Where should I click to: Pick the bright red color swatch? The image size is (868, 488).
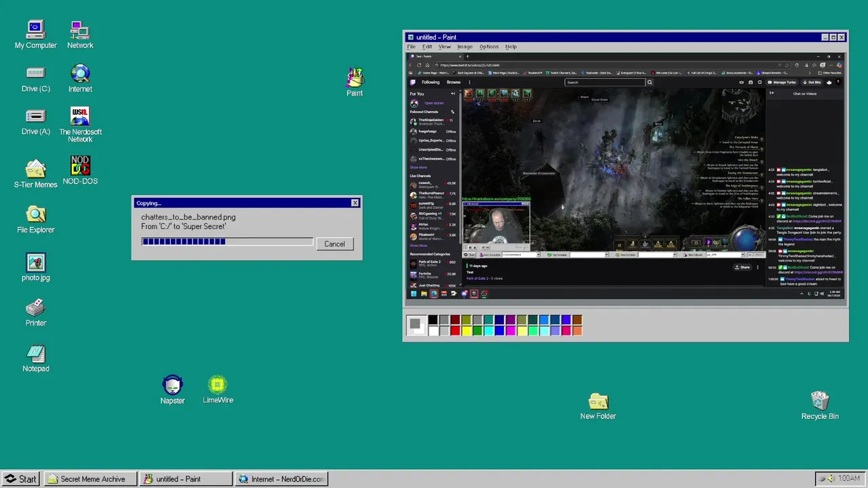pos(455,331)
